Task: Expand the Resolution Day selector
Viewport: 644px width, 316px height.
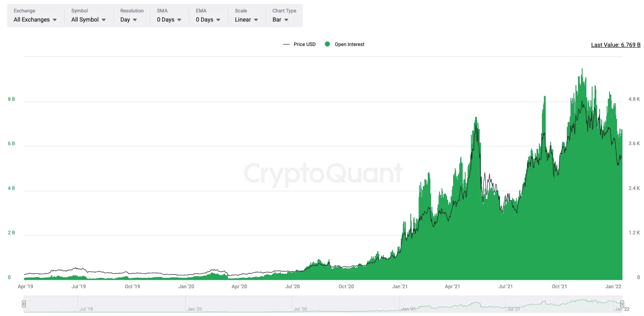Action: (129, 19)
